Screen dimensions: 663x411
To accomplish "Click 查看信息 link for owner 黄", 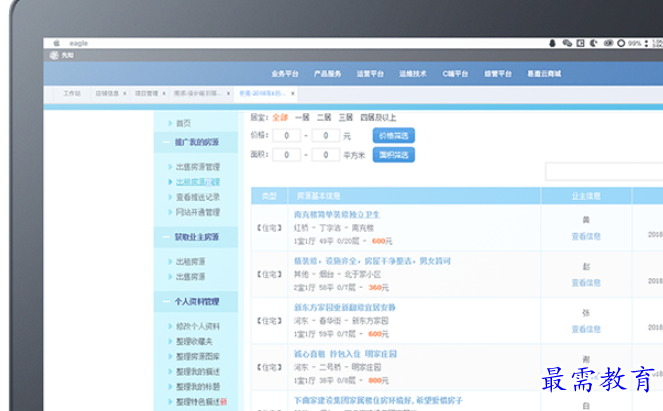I will (585, 238).
